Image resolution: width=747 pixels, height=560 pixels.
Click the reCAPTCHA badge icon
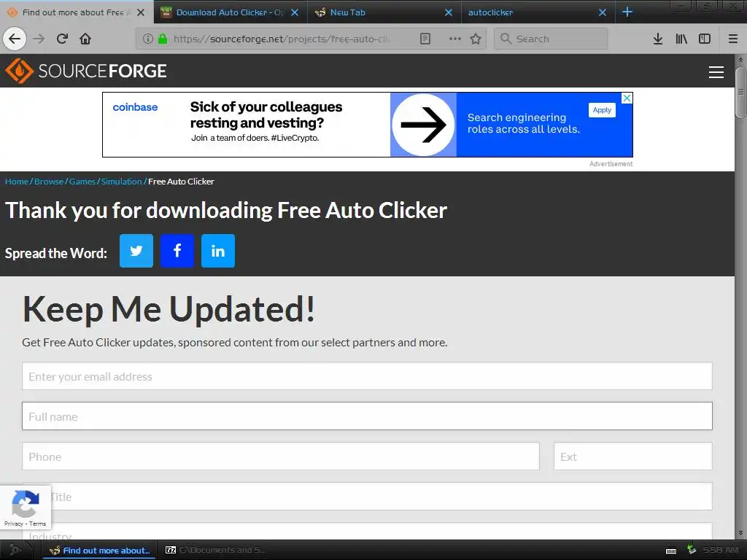[26, 504]
